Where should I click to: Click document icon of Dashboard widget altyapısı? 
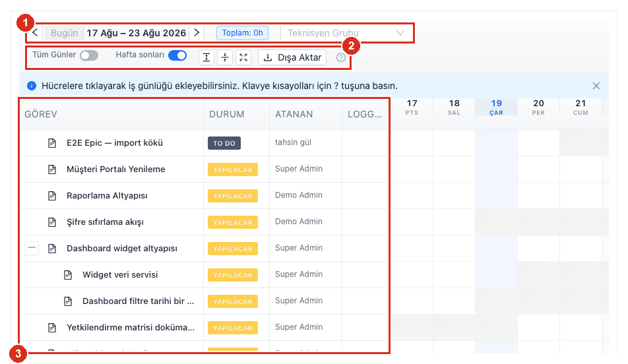coord(52,249)
